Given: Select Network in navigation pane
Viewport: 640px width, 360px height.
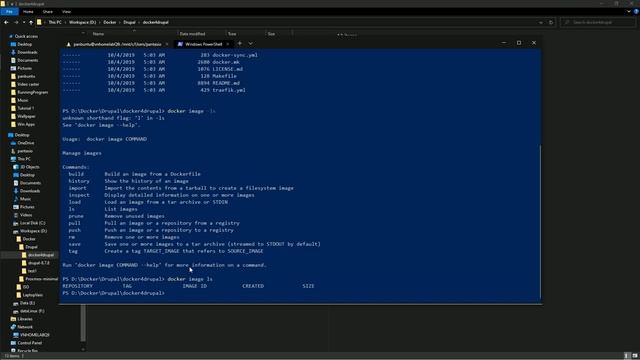Looking at the screenshot, I should (x=25, y=327).
